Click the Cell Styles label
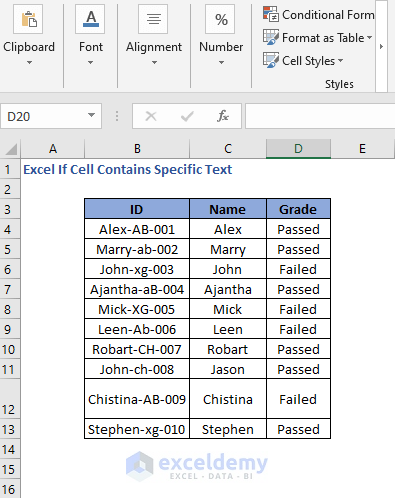395x498 pixels. click(x=308, y=61)
